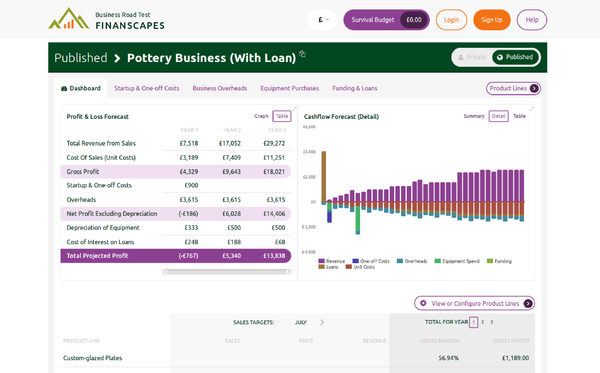The width and height of the screenshot is (600, 373).
Task: Open the currency £ dropdown
Action: coord(322,20)
